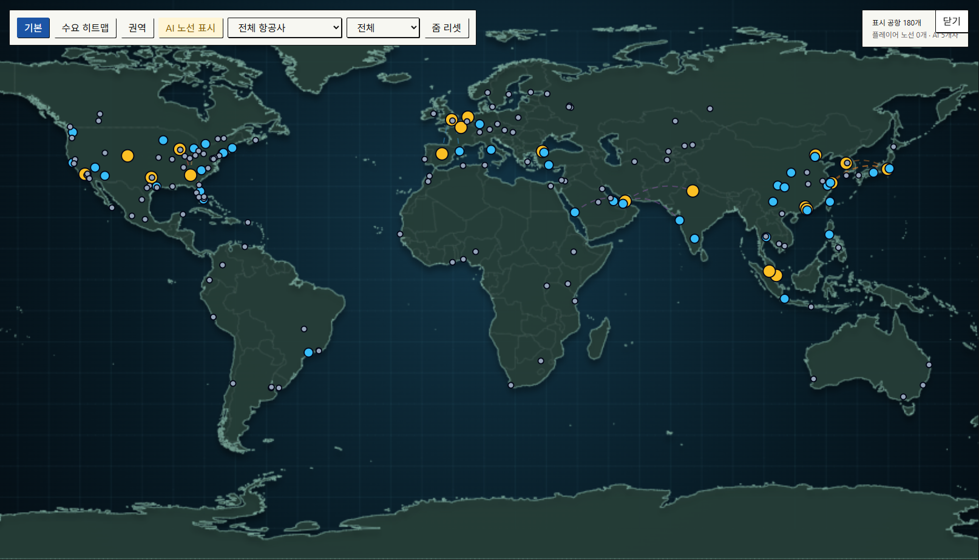Click the blue marker in upper US Midwest

point(163,140)
